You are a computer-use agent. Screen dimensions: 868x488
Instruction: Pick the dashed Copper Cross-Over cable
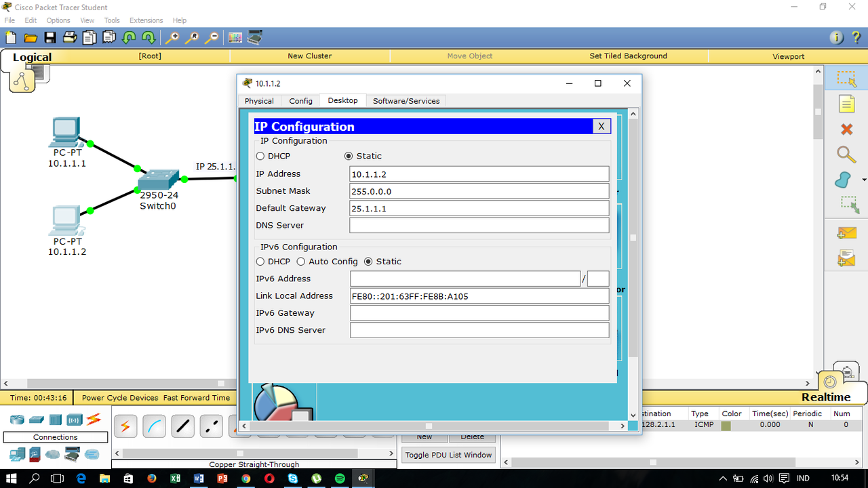(212, 426)
